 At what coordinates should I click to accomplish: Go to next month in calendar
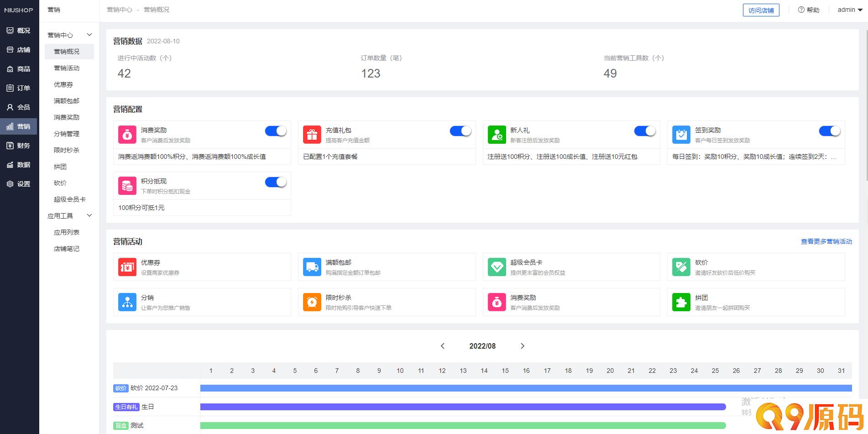click(x=523, y=346)
